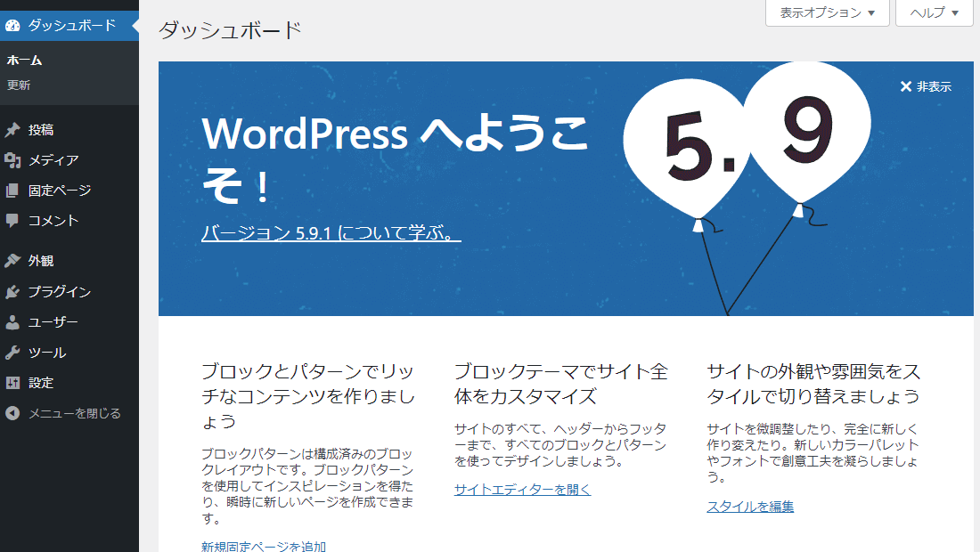Image resolution: width=980 pixels, height=552 pixels.
Task: Open the 外観 menu
Action: point(69,260)
